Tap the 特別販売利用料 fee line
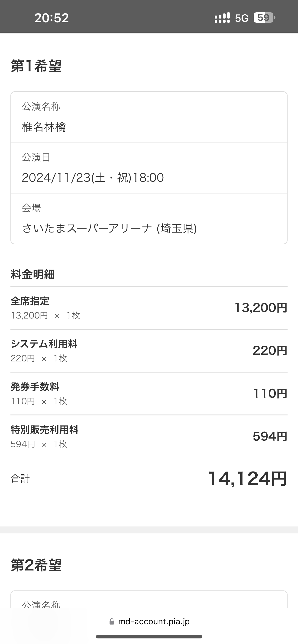The image size is (298, 644). [x=45, y=430]
